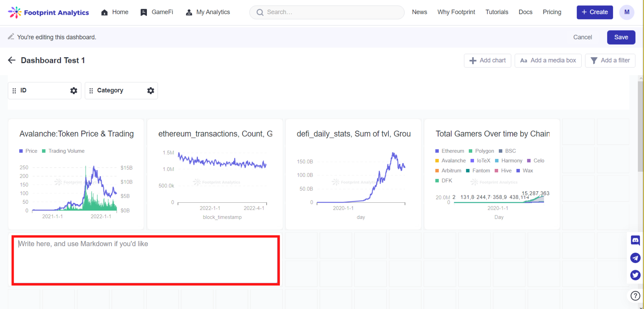644x309 pixels.
Task: Click Add a filter button
Action: 610,60
